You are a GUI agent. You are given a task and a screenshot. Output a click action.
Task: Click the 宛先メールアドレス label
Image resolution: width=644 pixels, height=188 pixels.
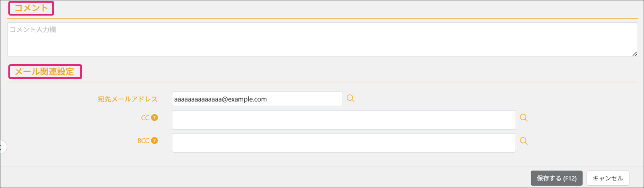point(127,99)
